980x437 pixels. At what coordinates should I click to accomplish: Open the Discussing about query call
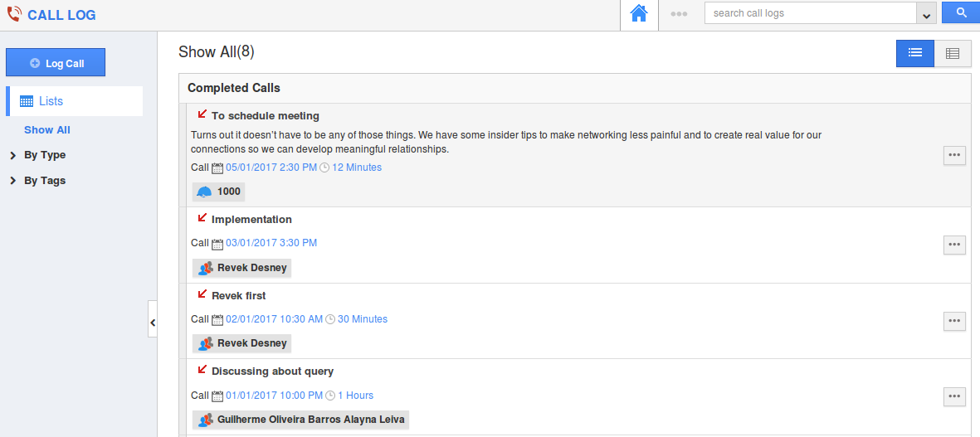click(272, 371)
